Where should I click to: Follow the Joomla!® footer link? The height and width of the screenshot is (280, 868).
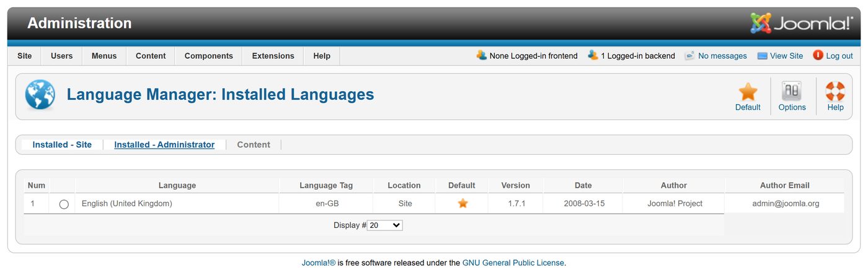[x=319, y=263]
